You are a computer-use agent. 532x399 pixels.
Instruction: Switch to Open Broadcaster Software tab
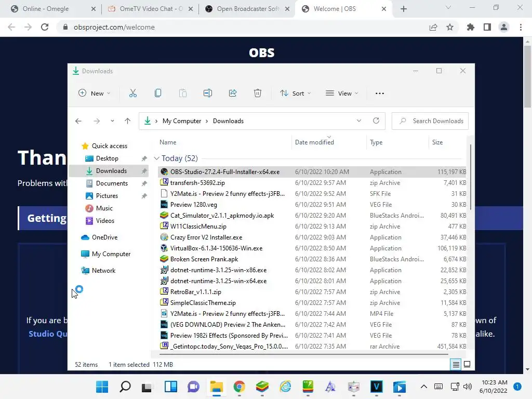(x=248, y=9)
